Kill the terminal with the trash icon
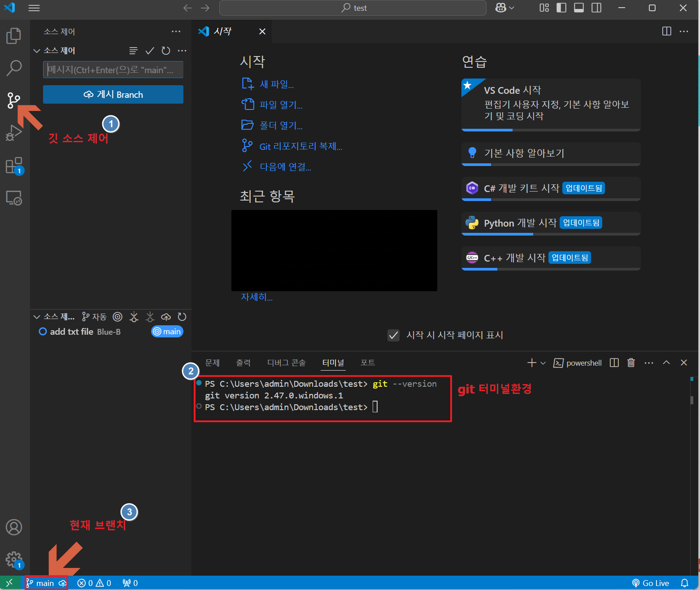 click(x=631, y=363)
